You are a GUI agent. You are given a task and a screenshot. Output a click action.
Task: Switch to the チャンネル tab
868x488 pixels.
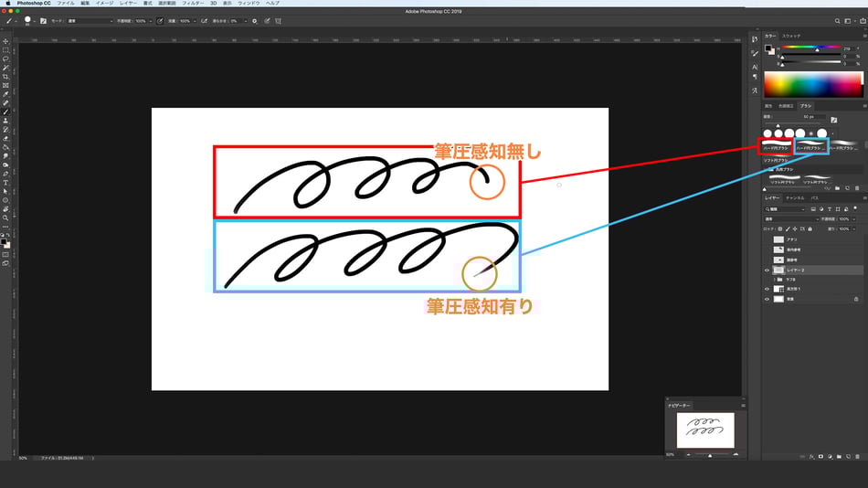click(795, 197)
